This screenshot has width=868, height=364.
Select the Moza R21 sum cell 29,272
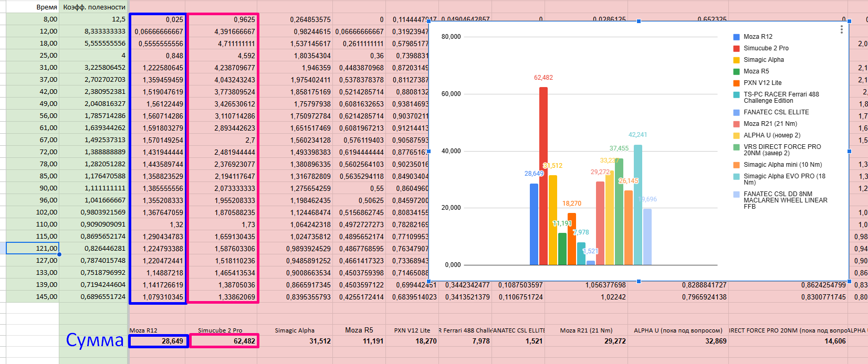point(587,341)
